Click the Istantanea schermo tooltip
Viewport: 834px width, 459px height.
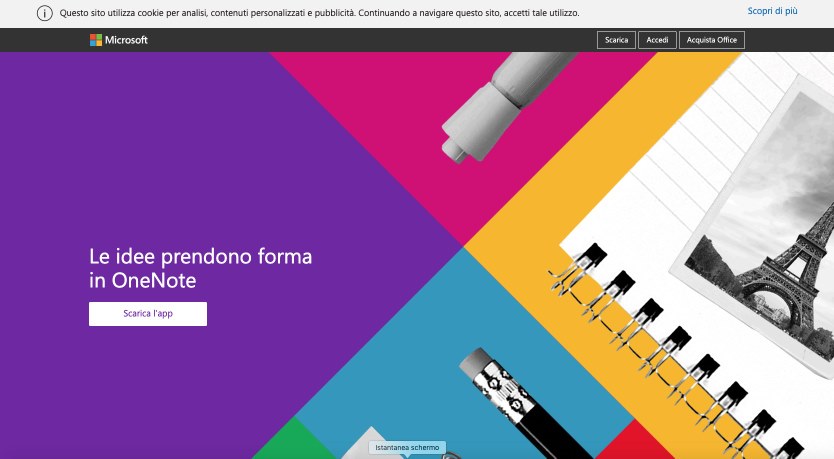[407, 448]
